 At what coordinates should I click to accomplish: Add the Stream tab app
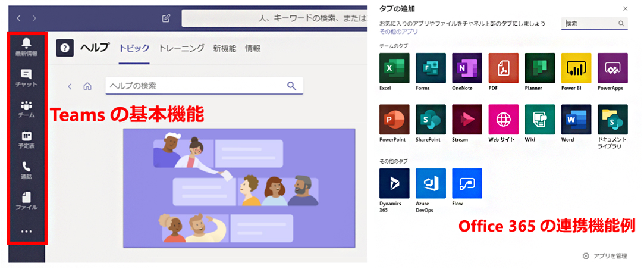click(467, 119)
